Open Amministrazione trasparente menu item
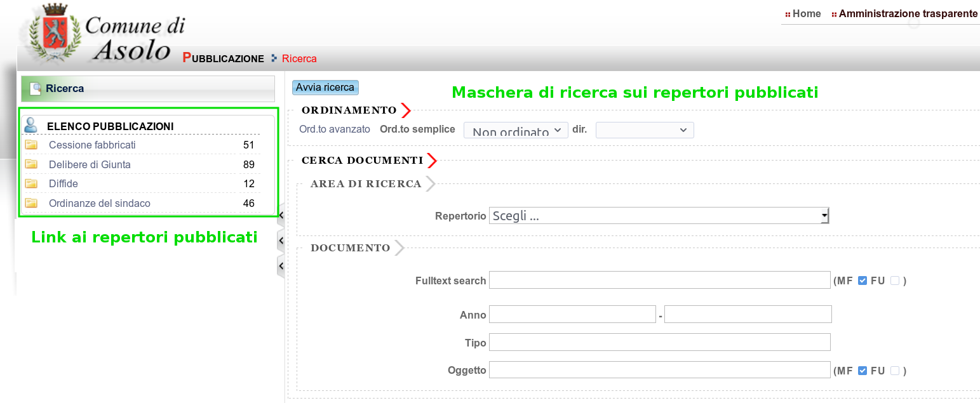This screenshot has height=403, width=980. pos(908,13)
